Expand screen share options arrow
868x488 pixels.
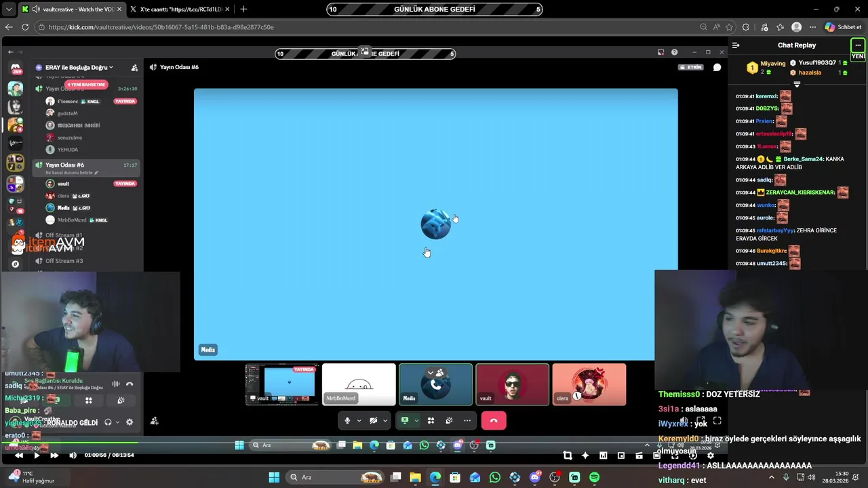416,421
